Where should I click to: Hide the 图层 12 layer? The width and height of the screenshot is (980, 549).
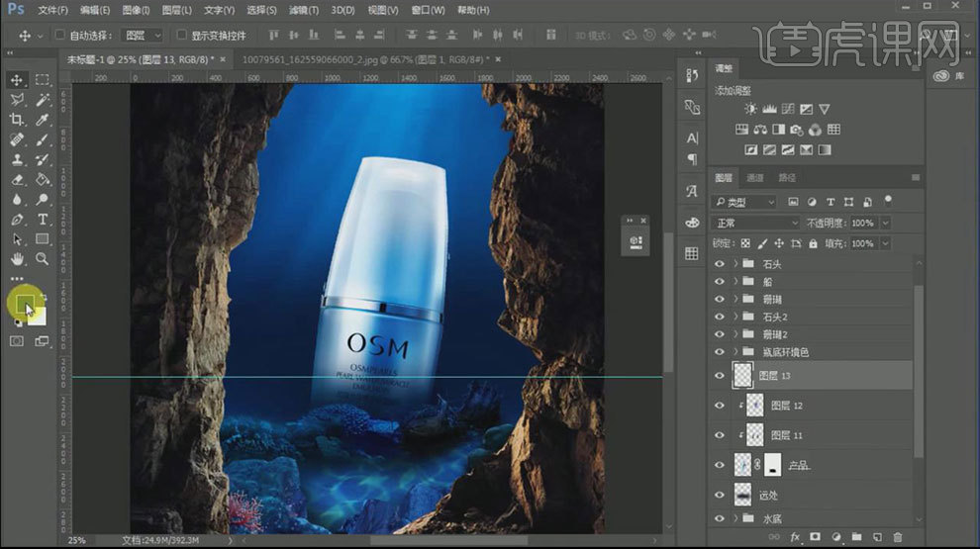(720, 406)
